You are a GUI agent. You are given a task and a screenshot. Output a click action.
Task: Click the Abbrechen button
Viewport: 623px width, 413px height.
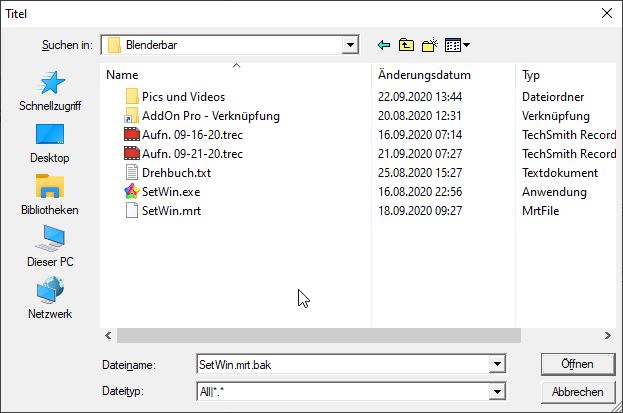click(x=576, y=392)
